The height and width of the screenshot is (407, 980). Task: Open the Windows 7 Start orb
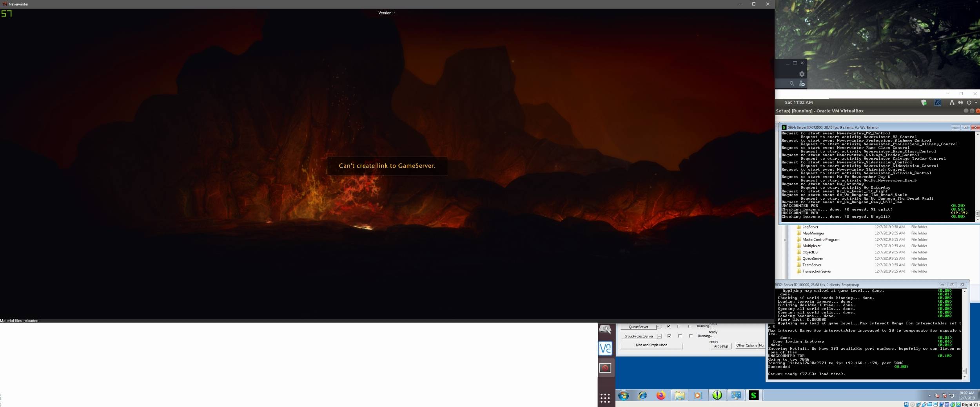[623, 395]
